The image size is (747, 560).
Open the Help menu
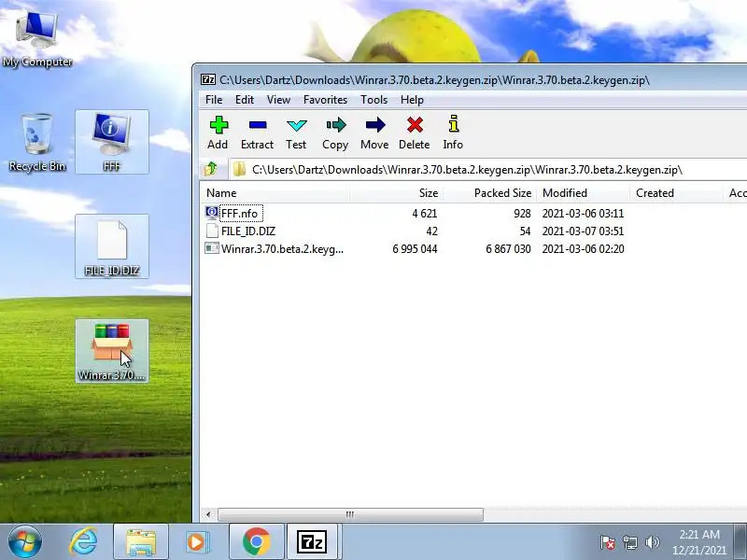coord(412,100)
